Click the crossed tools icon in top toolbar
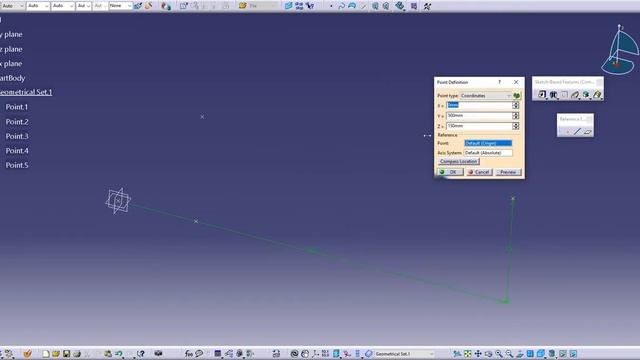 pos(427,6)
